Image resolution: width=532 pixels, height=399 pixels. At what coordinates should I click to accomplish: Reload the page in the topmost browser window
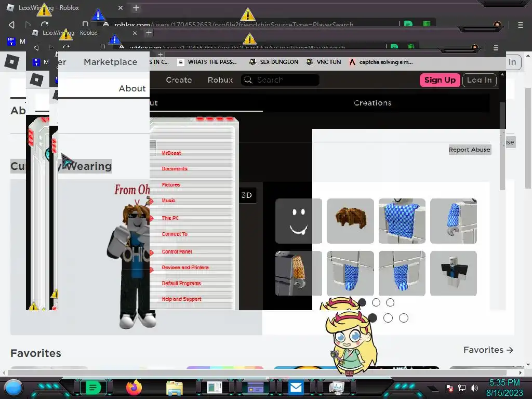pos(45,25)
